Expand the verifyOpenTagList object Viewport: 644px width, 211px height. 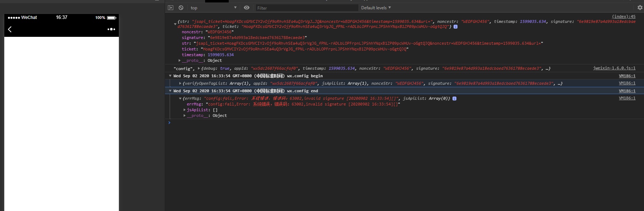click(180, 83)
